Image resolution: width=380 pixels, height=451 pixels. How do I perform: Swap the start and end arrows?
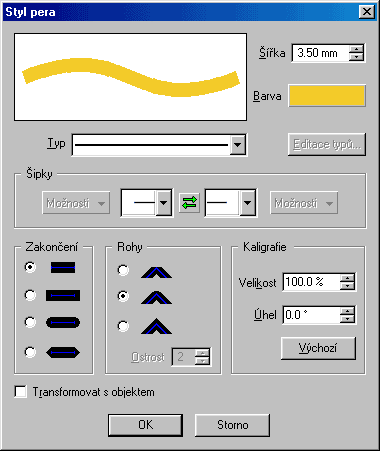pyautogui.click(x=189, y=203)
